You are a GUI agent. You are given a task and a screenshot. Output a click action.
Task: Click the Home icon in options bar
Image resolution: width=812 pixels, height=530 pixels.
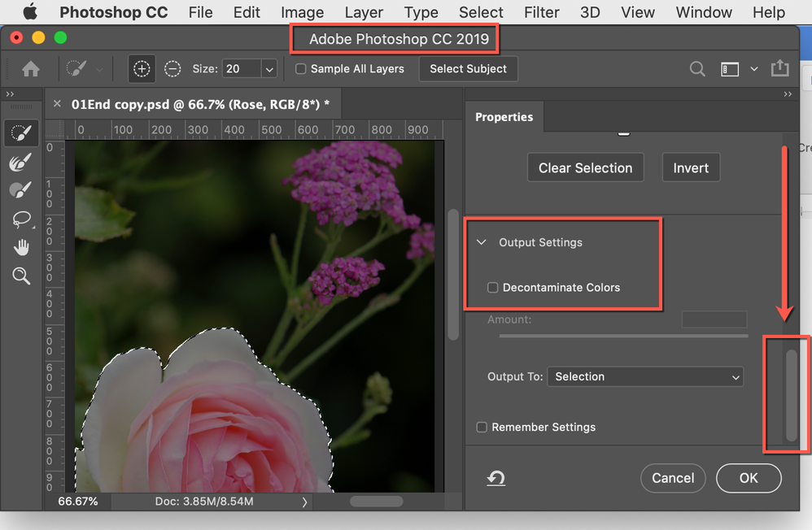[31, 69]
